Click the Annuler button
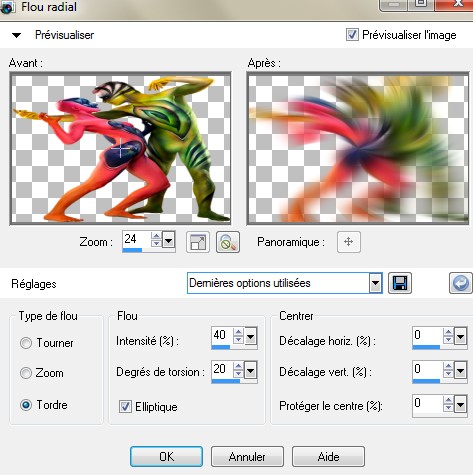473x475 pixels. point(247,456)
